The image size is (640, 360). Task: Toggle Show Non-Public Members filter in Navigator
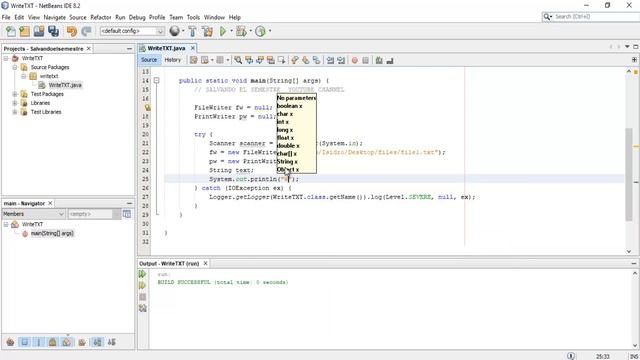pos(53,342)
